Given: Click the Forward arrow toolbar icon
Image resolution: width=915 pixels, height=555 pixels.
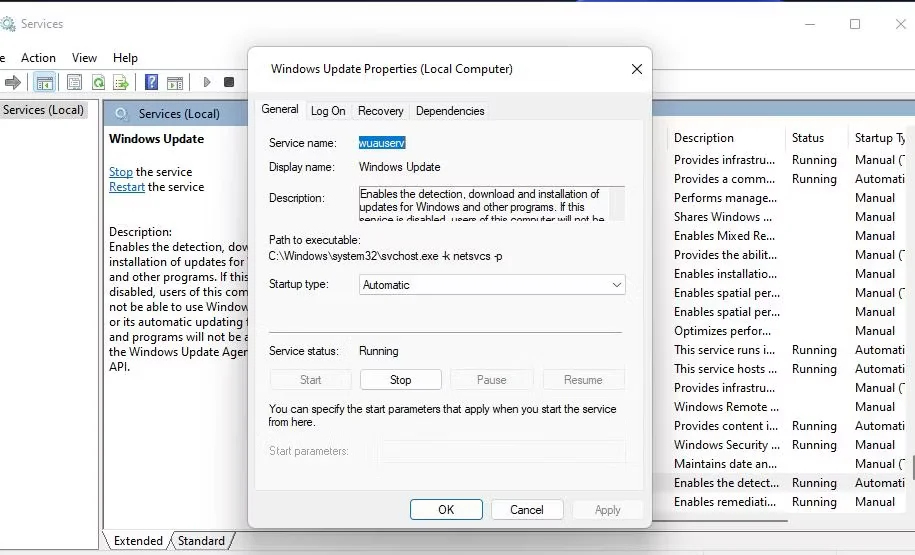Looking at the screenshot, I should 13,82.
